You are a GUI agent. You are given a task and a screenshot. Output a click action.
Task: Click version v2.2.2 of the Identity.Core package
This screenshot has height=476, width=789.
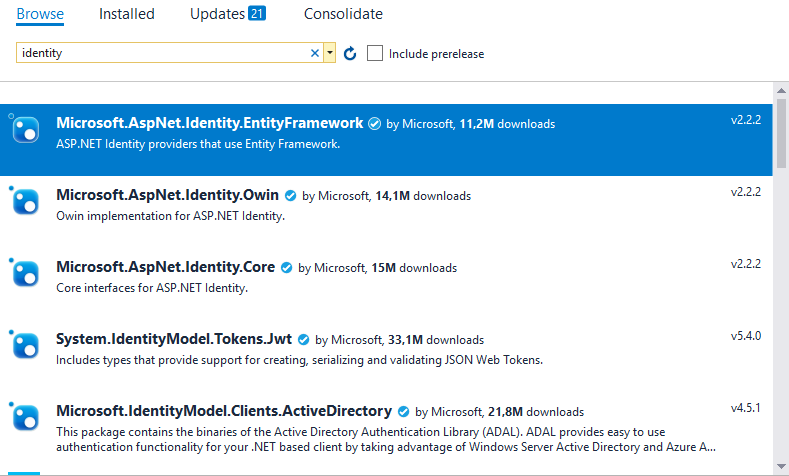tap(746, 264)
